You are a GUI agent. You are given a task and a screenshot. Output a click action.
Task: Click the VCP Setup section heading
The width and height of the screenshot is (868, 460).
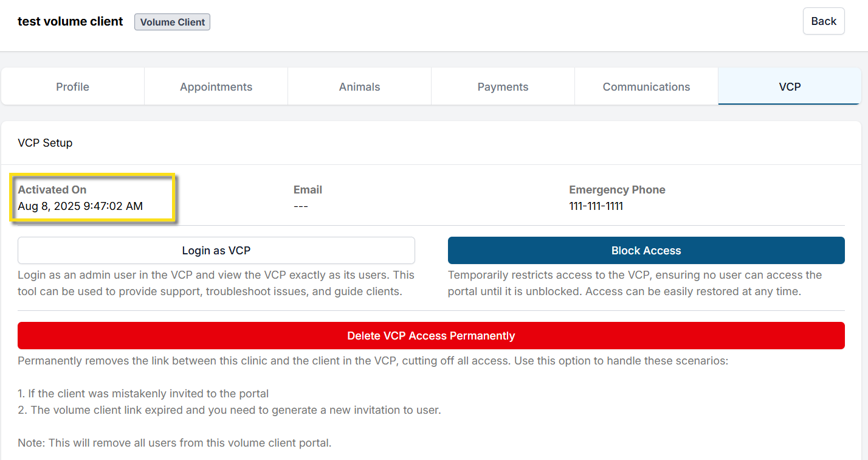coord(45,143)
